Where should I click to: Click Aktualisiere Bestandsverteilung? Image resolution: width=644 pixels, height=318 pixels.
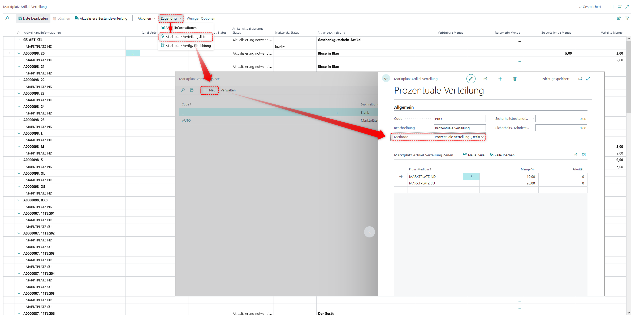coord(101,18)
